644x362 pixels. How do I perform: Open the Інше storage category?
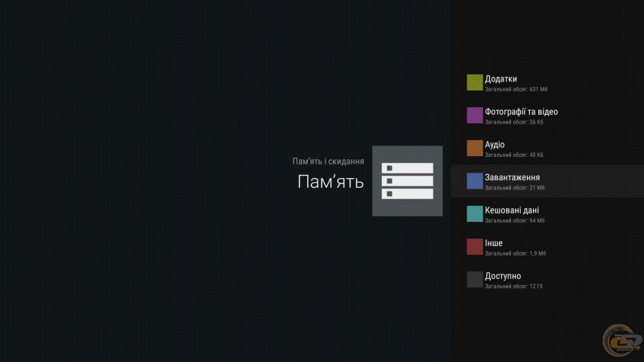(494, 243)
